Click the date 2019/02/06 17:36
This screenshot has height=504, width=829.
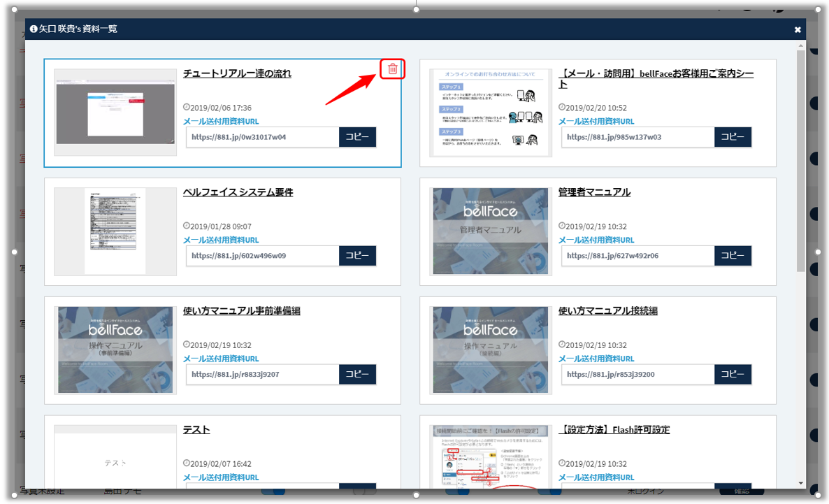[x=220, y=108]
